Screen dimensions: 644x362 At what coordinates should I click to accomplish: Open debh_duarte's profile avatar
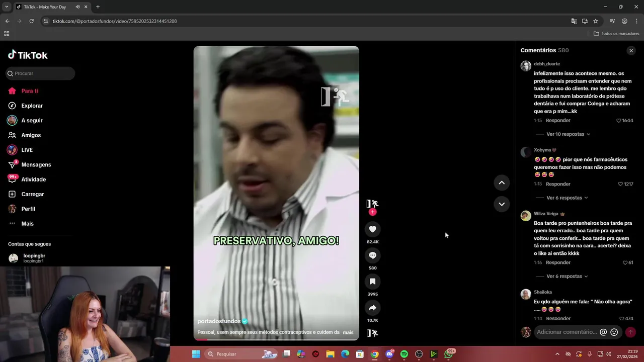(x=526, y=66)
